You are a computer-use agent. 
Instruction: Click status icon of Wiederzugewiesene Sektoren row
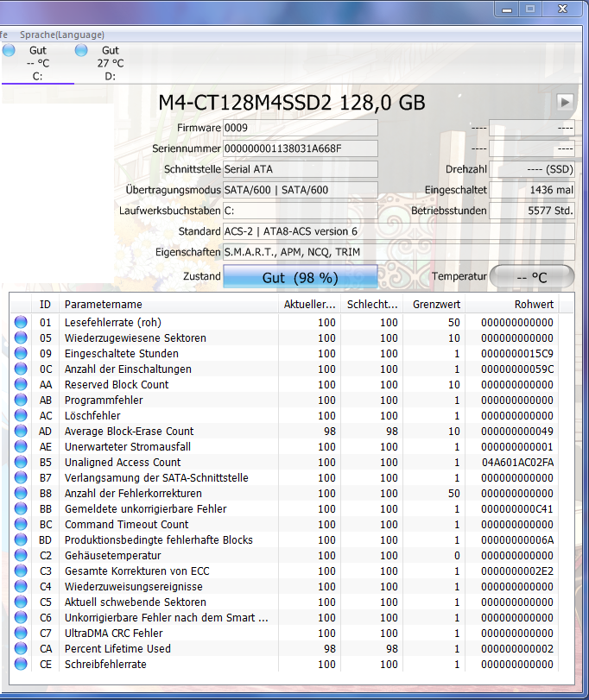[x=21, y=338]
